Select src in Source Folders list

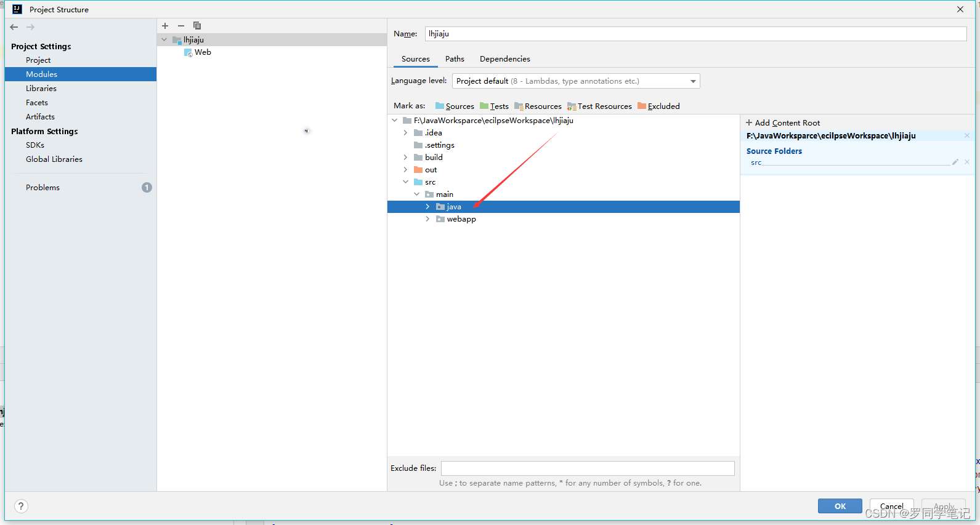point(756,162)
